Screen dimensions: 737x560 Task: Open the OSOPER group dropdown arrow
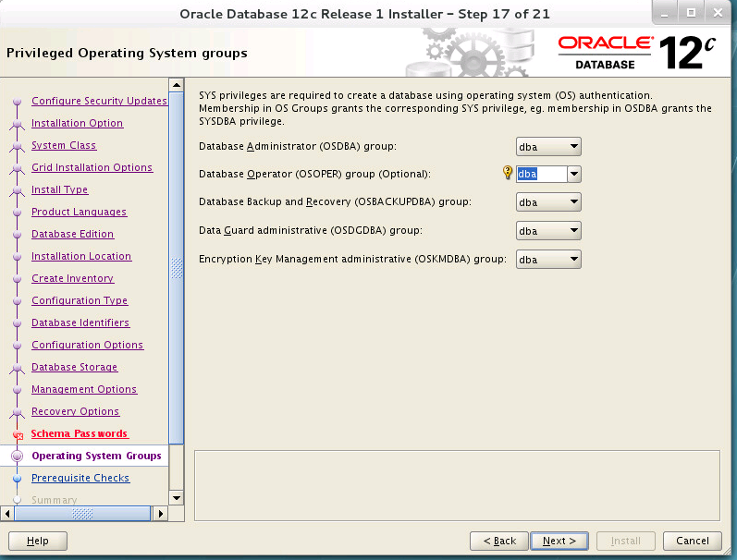coord(574,175)
